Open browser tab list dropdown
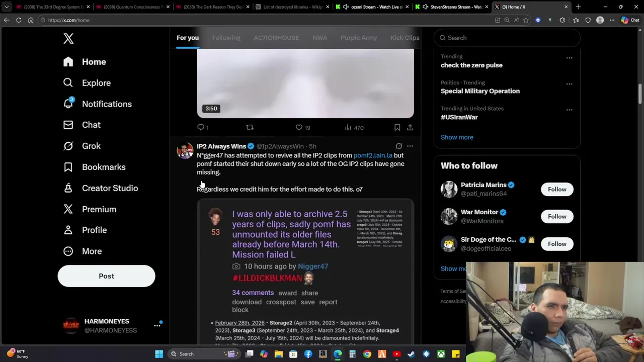The width and height of the screenshot is (644, 362). pyautogui.click(x=7, y=7)
